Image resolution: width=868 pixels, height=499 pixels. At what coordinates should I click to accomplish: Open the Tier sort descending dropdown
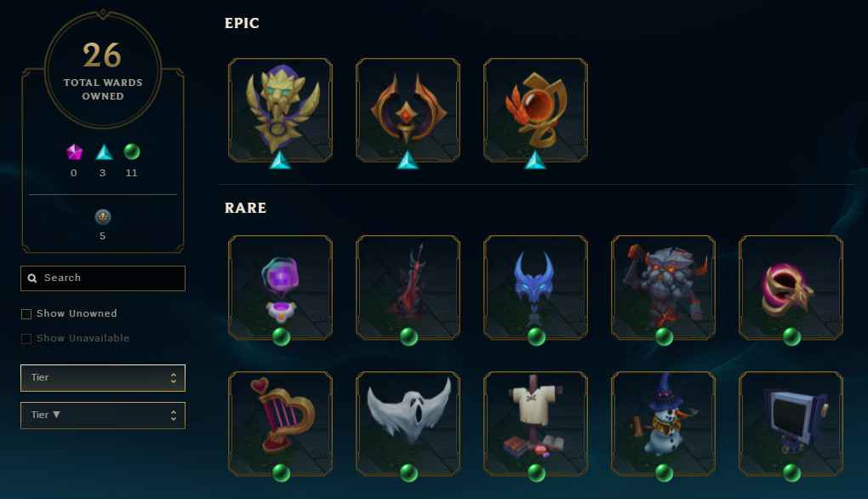[x=103, y=416]
